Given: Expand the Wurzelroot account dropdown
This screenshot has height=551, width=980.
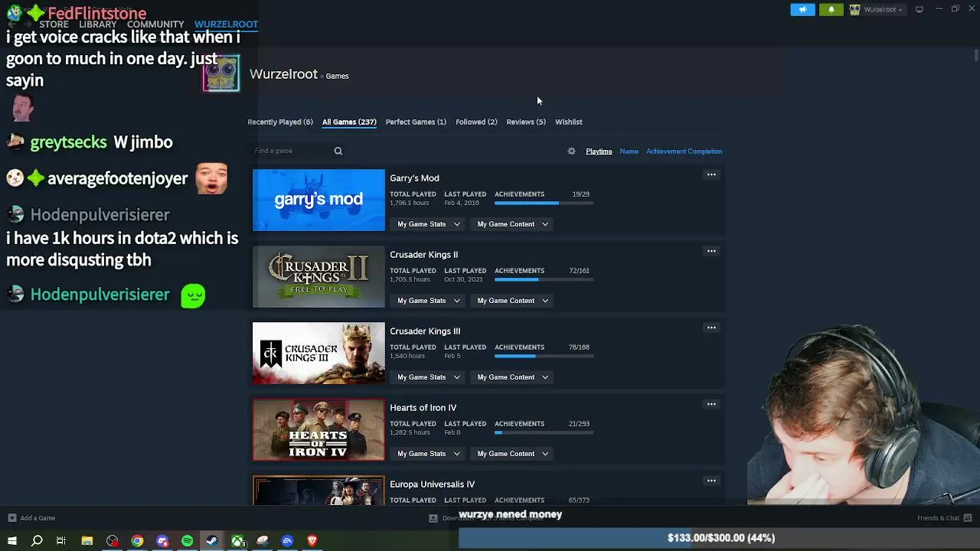Looking at the screenshot, I should (876, 10).
